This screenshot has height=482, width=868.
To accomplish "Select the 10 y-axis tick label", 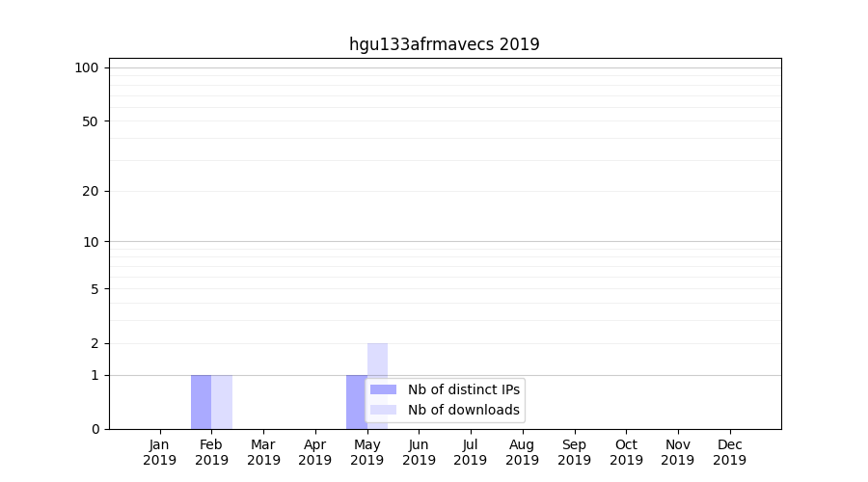I will tap(90, 242).
